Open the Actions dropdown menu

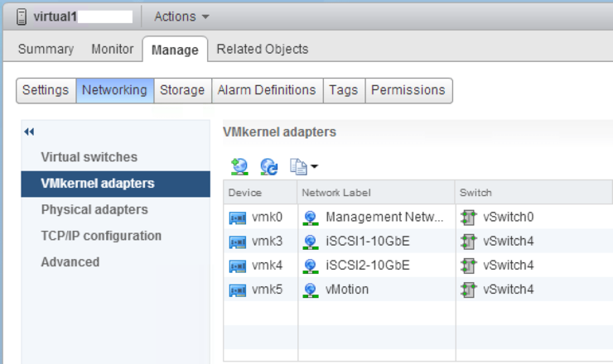pos(181,17)
